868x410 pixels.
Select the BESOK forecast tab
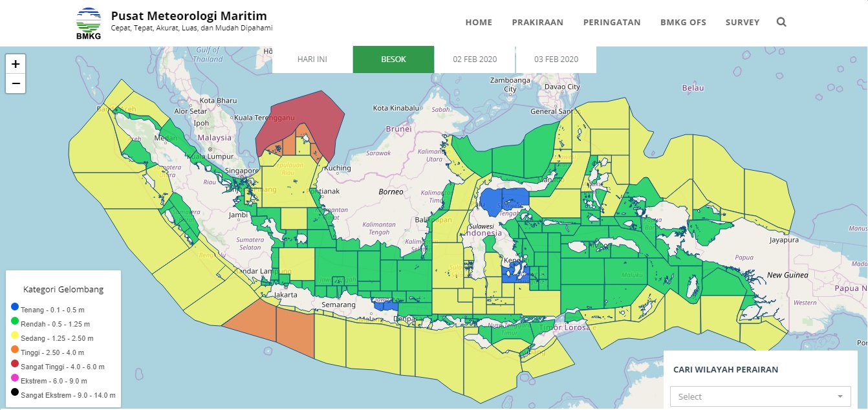pos(393,59)
